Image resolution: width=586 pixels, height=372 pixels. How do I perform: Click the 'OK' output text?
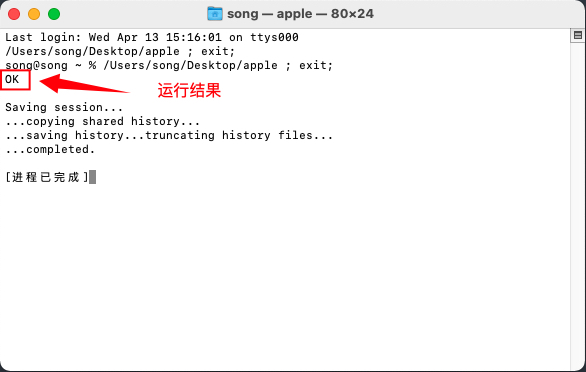[x=12, y=79]
